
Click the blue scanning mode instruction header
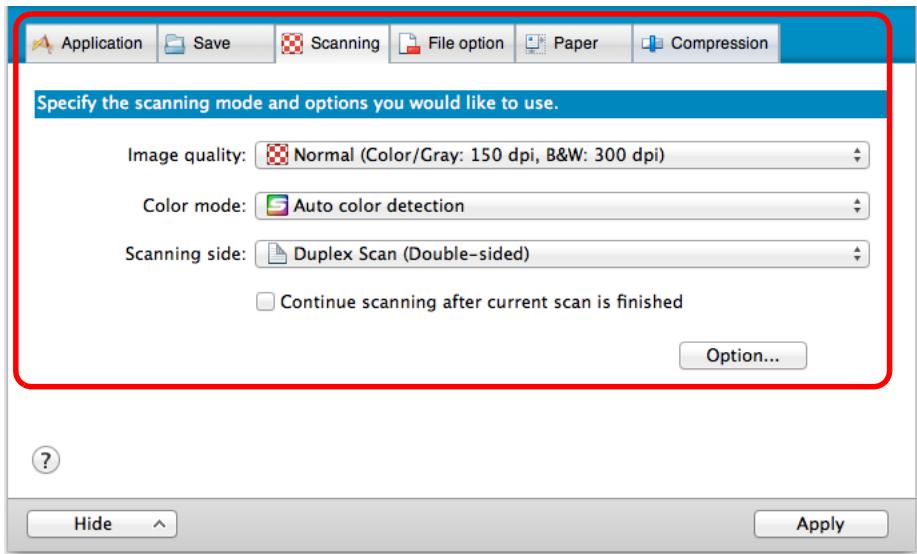(461, 104)
